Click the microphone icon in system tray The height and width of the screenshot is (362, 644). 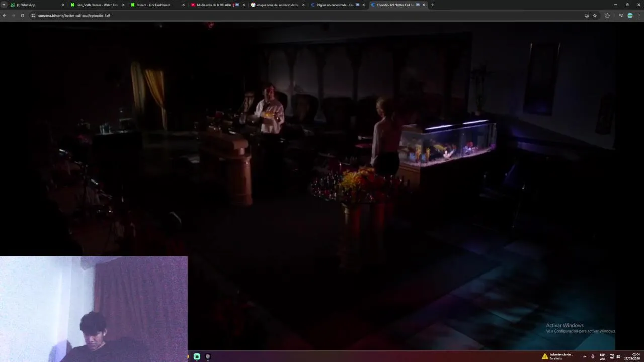click(593, 356)
